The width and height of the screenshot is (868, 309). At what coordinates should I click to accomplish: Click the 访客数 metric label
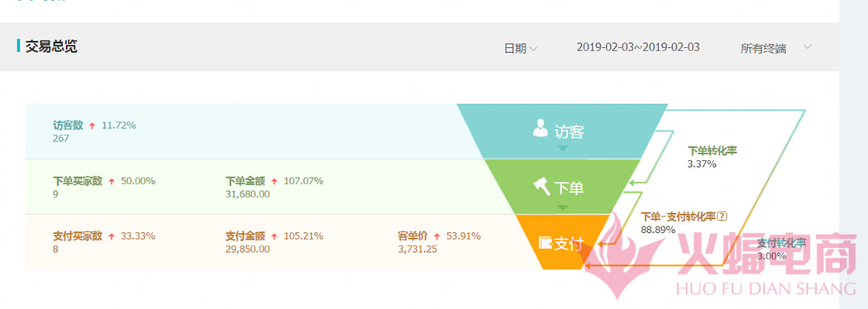68,126
